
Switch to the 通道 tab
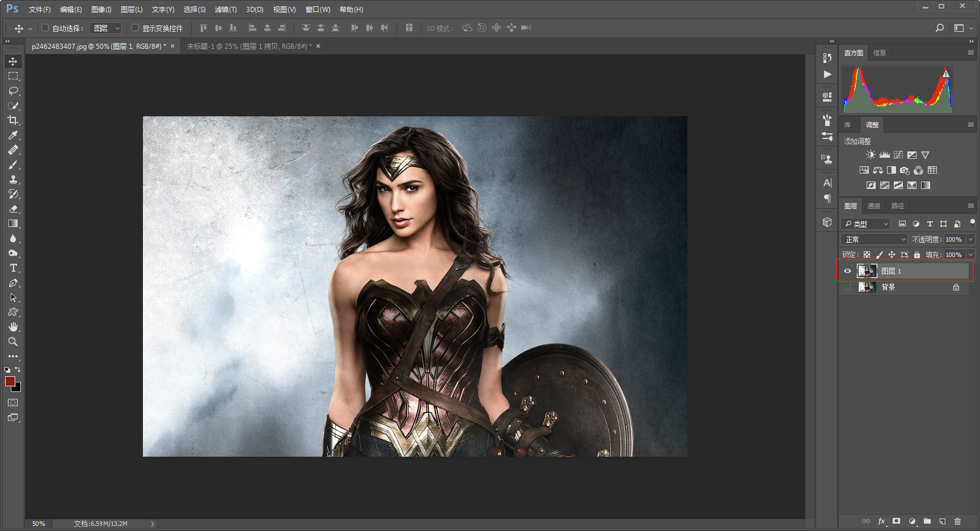(874, 206)
